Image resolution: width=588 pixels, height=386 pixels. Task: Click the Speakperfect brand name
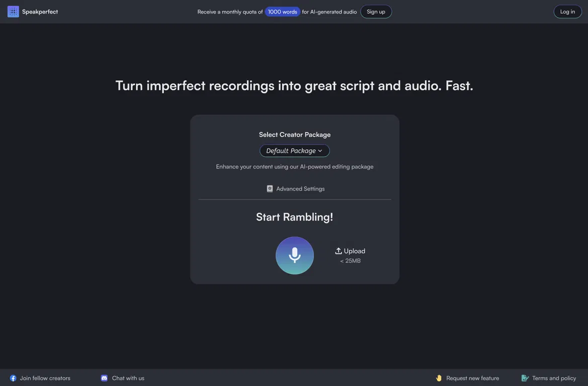(40, 12)
